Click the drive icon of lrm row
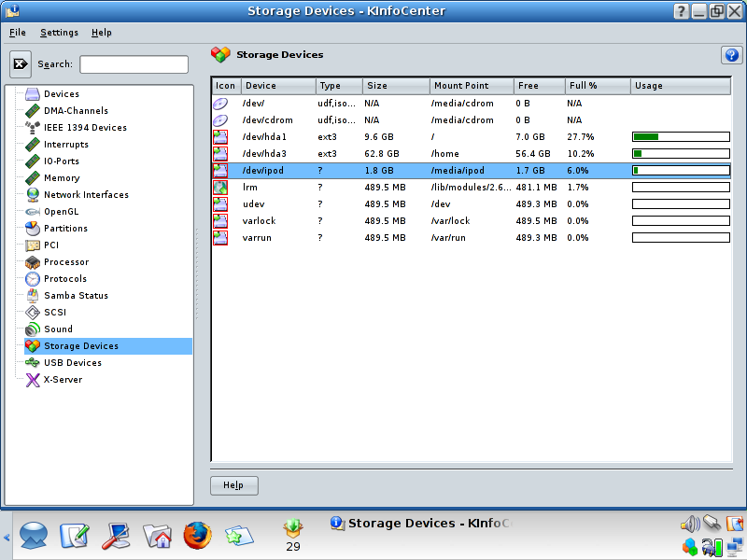Viewport: 747px width, 560px height. tap(220, 188)
